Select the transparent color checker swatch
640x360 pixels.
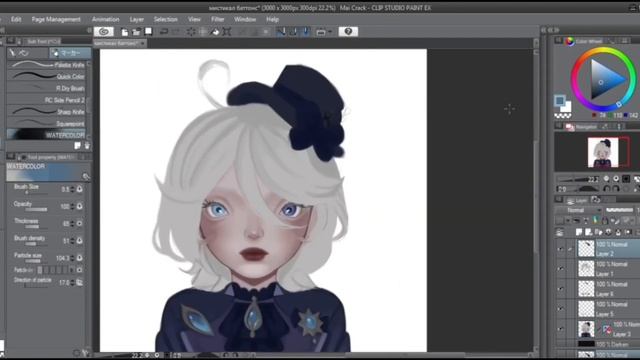pos(562,116)
